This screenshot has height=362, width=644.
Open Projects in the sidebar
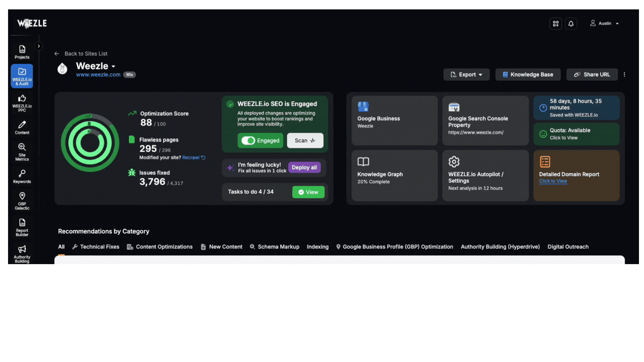click(22, 52)
